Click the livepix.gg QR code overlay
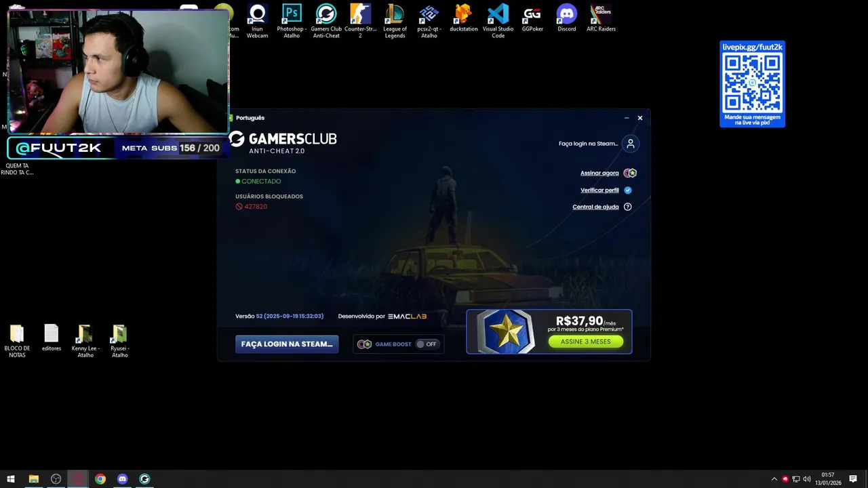The width and height of the screenshot is (868, 488). 752,83
